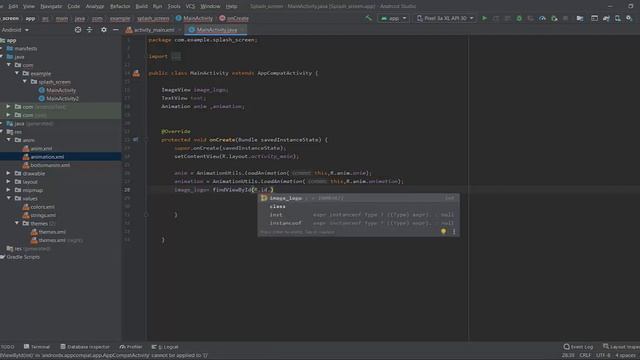Open Project panel gear options
The width and height of the screenshot is (640, 360).
click(x=104, y=30)
